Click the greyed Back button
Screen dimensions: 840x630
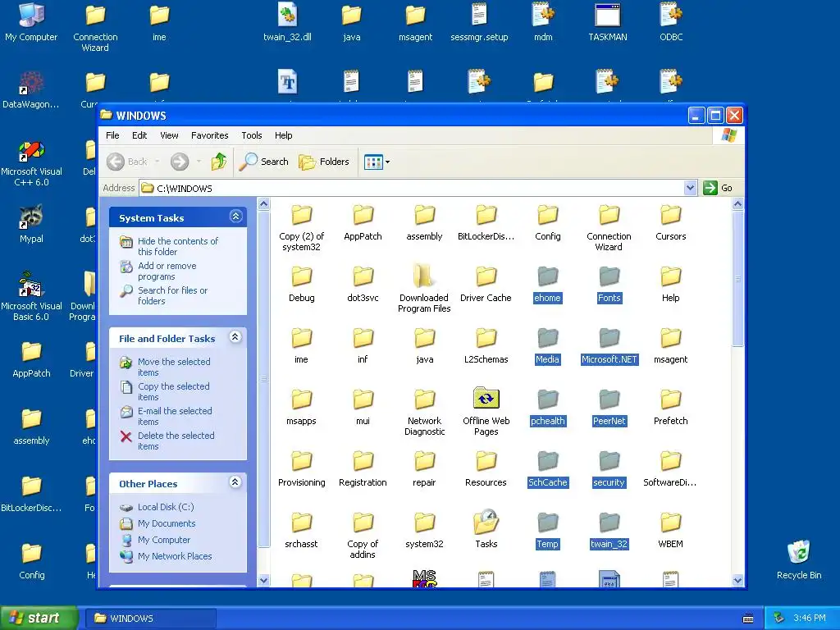click(127, 162)
